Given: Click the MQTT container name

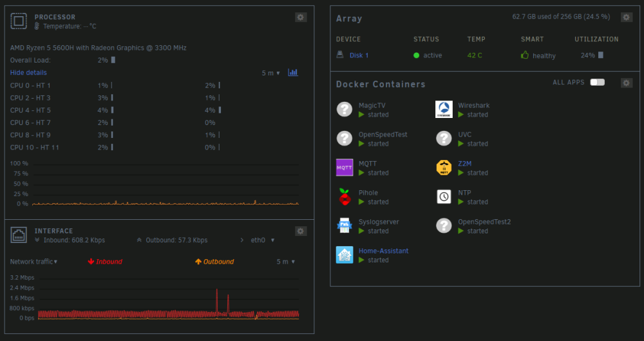Looking at the screenshot, I should pos(368,163).
